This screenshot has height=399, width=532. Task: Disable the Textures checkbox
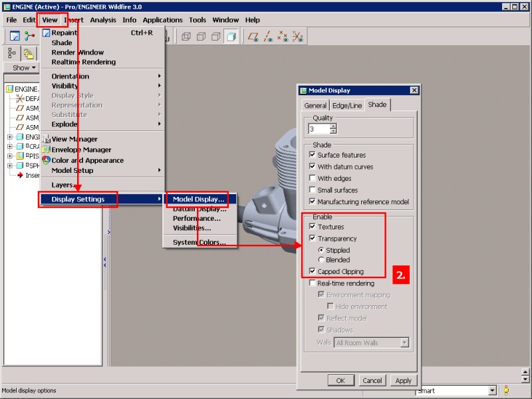tap(313, 226)
